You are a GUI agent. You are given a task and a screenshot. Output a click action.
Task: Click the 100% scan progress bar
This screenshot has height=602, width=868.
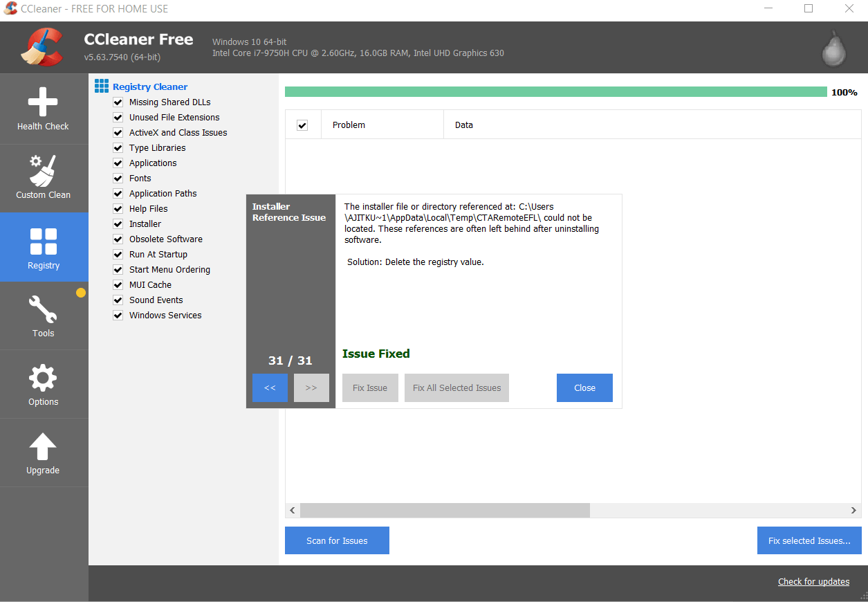pos(555,92)
